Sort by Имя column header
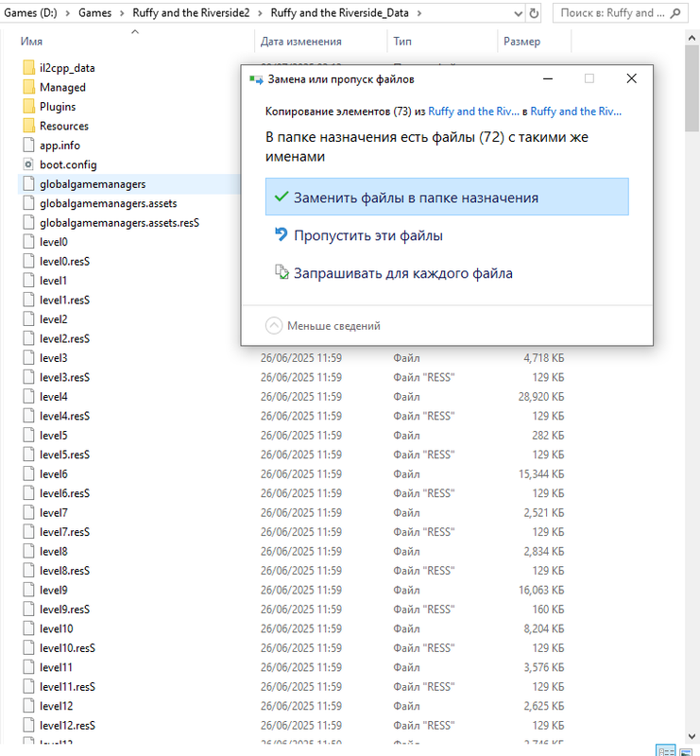Screen dimensions: 700x756 tap(31, 42)
